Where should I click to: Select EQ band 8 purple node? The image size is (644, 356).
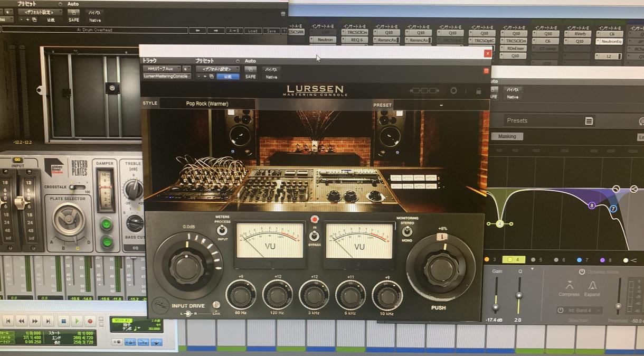592,205
